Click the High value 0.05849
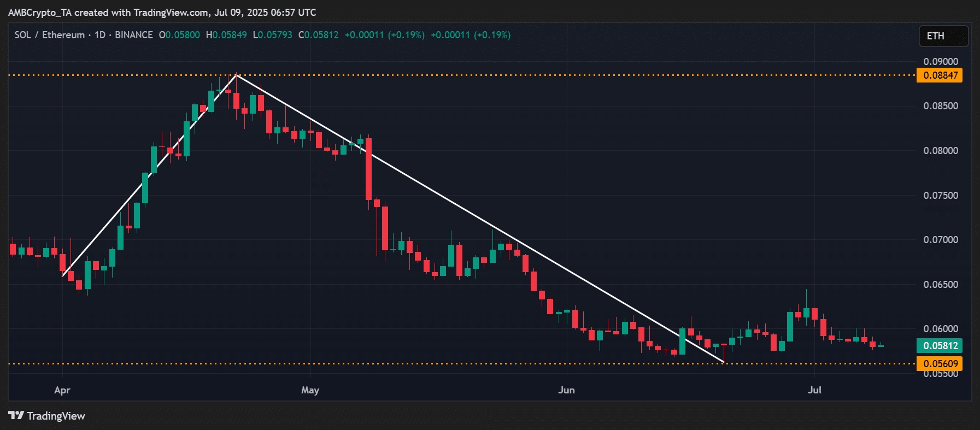Image resolution: width=980 pixels, height=430 pixels. point(230,35)
